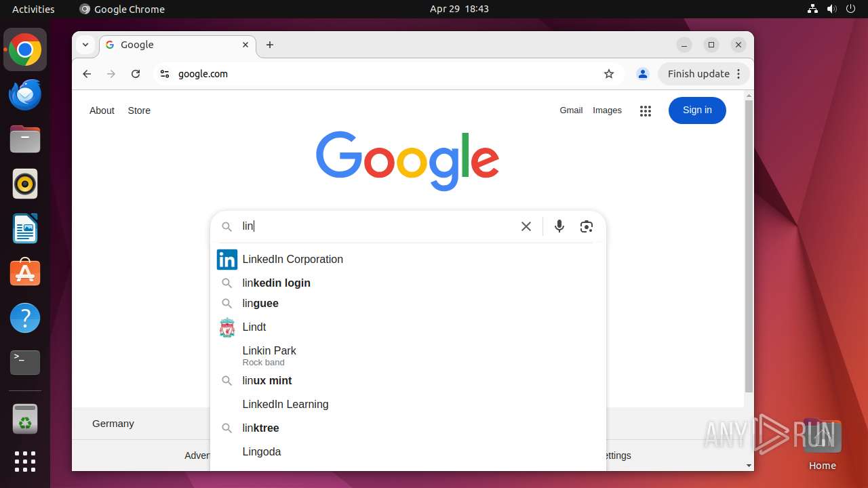The height and width of the screenshot is (488, 868).
Task: Select the Linkin Park Rock band suggestion
Action: (408, 355)
